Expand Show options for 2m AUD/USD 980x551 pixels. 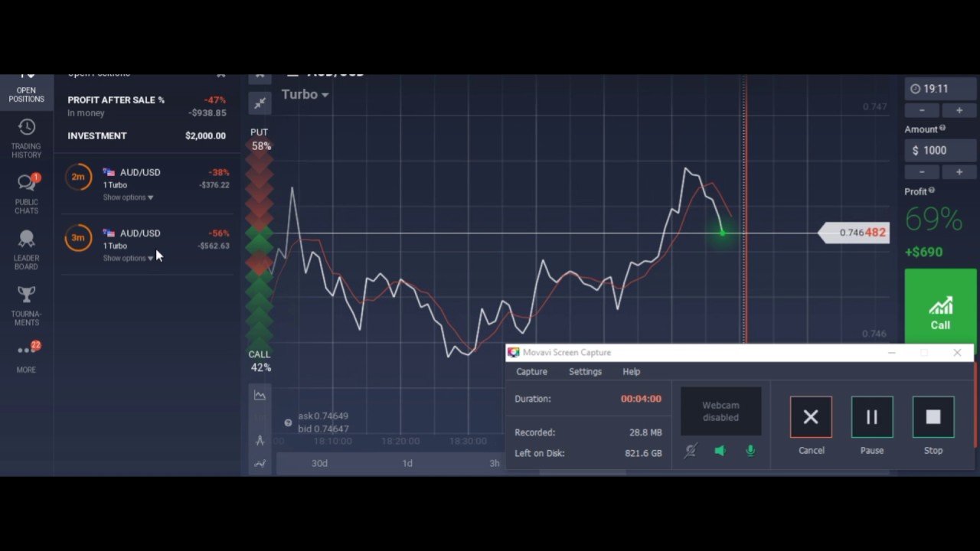point(128,197)
